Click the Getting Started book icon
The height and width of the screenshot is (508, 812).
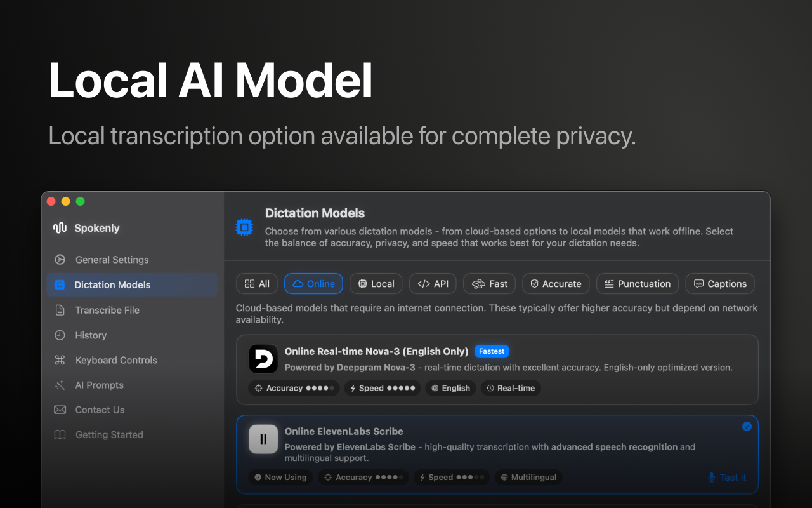point(60,435)
